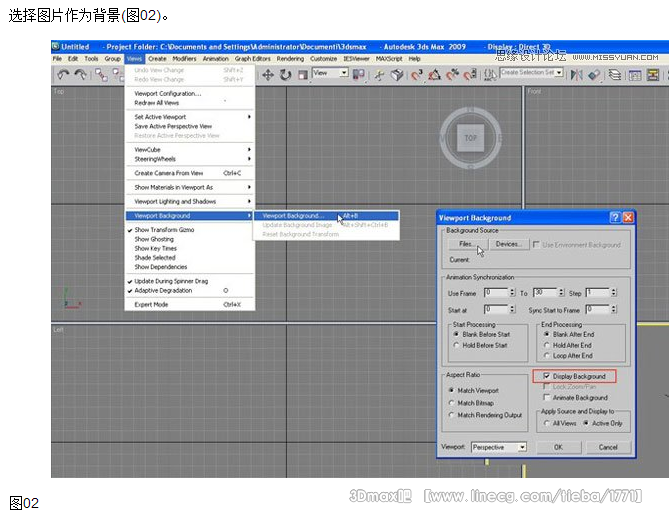This screenshot has width=671, height=513.
Task: Choose Expert Mode menu entry
Action: pyautogui.click(x=192, y=304)
